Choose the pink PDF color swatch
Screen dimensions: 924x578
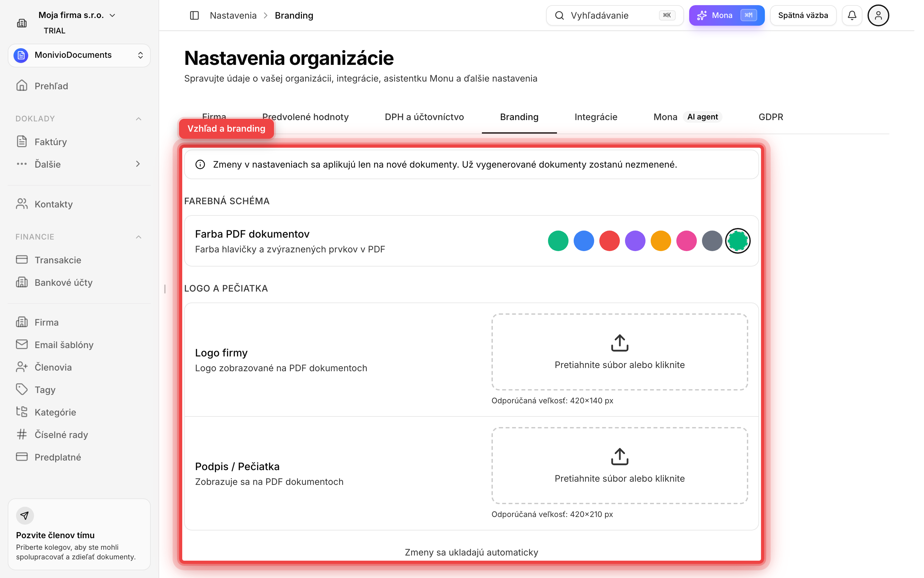(x=686, y=241)
